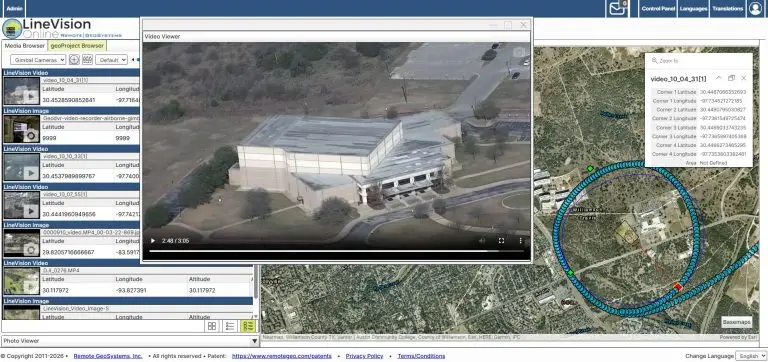Open thumbnail for DJI_0276.MP4
Image resolution: width=768 pixels, height=362 pixels.
[x=21, y=281]
